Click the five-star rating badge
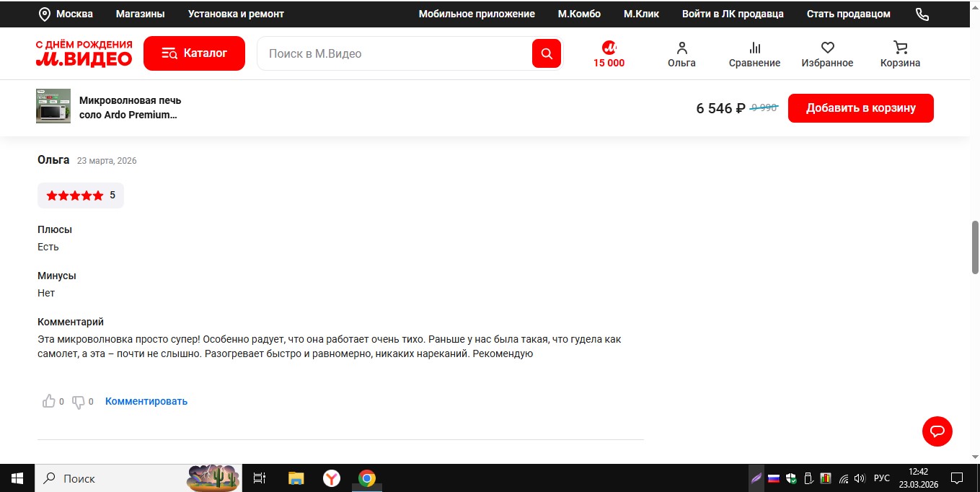This screenshot has height=492, width=980. coord(81,196)
